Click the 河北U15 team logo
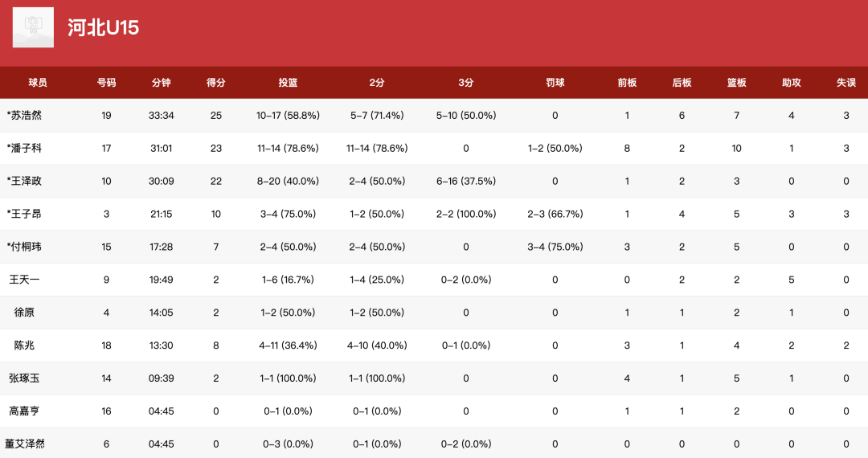The height and width of the screenshot is (458, 868). point(34,27)
